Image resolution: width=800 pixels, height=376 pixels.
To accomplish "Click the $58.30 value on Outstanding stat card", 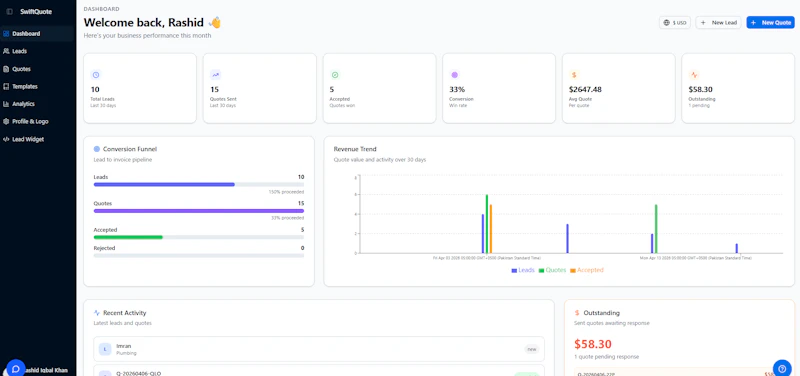I will (701, 89).
